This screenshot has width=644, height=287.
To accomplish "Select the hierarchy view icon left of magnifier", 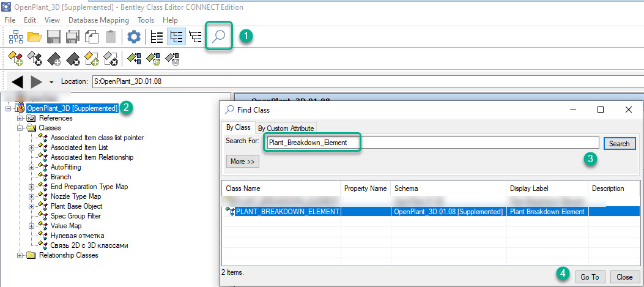I will pyautogui.click(x=196, y=37).
